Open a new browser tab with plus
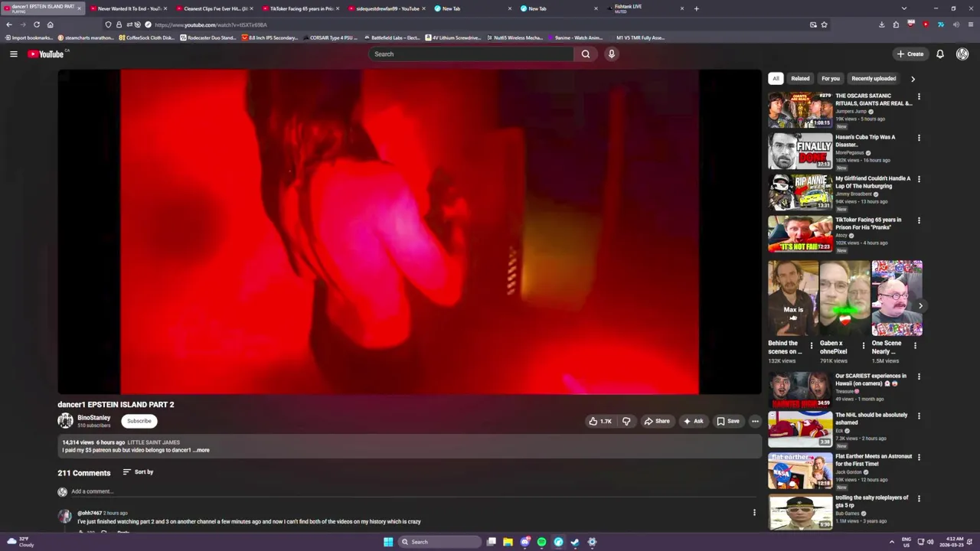 [x=696, y=8]
